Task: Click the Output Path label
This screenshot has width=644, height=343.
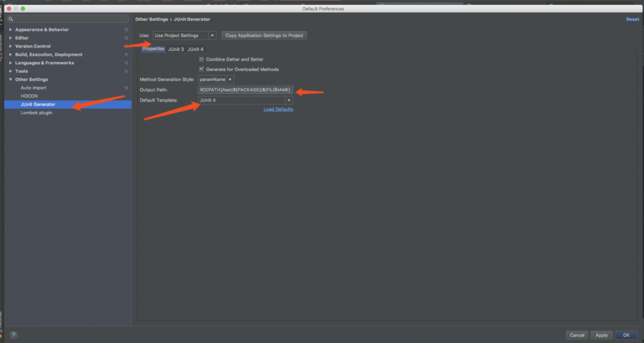Action: (x=154, y=90)
